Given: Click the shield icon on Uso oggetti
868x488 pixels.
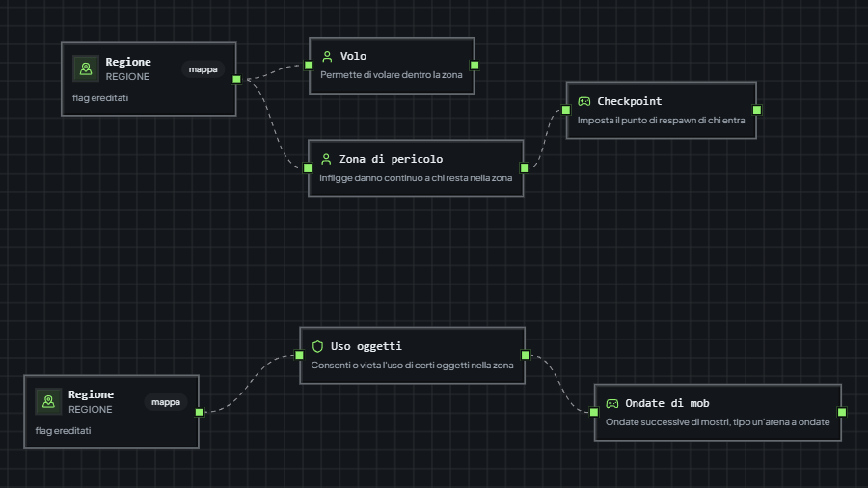Looking at the screenshot, I should click(x=317, y=346).
